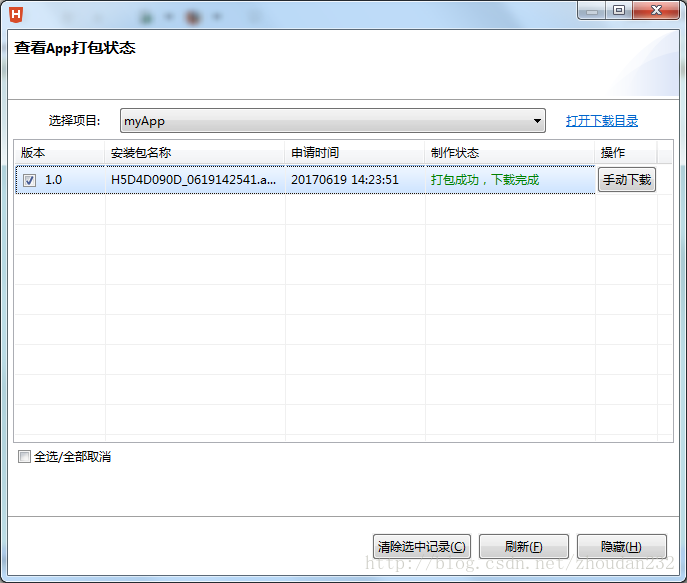
Task: Sort by the 版本 column header
Action: 60,152
